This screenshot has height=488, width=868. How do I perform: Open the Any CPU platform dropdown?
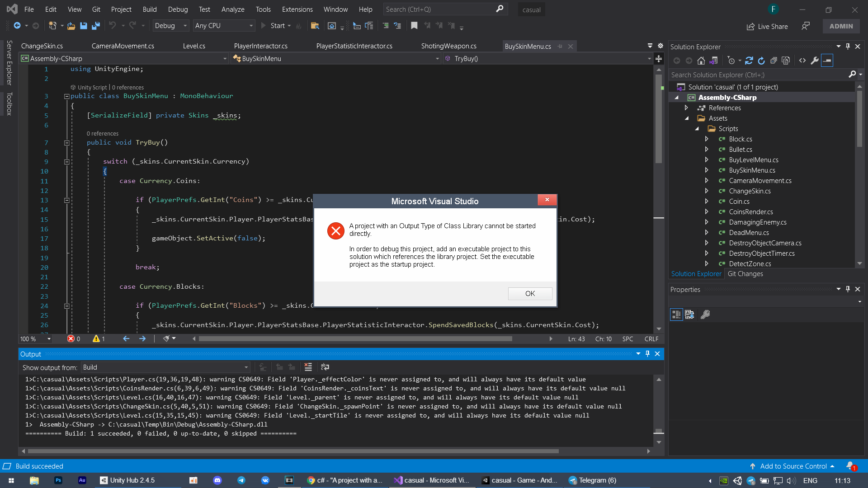point(224,26)
